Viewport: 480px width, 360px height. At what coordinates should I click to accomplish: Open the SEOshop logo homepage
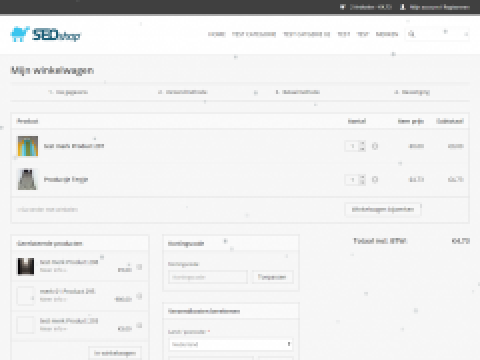pyautogui.click(x=45, y=34)
